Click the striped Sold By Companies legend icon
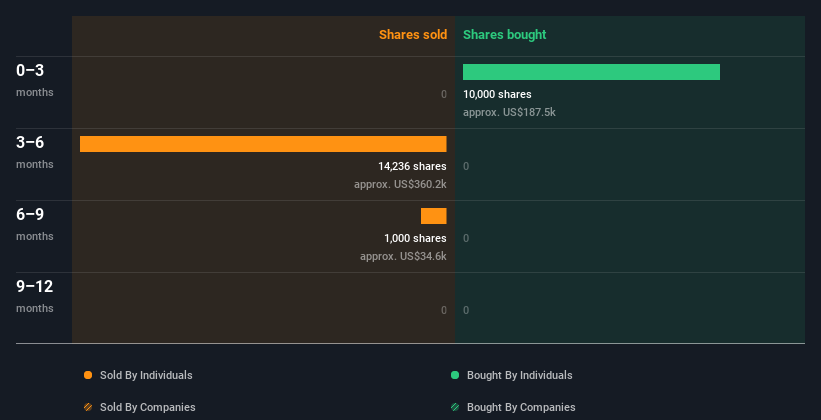The image size is (821, 420). [x=88, y=407]
